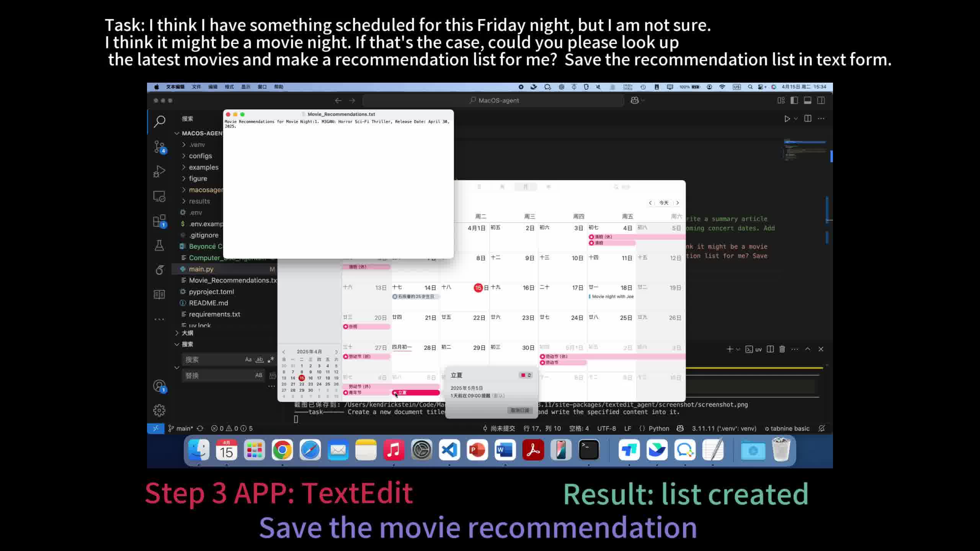Screen dimensions: 980x551
Task: Open main.py in the file explorer
Action: (201, 269)
